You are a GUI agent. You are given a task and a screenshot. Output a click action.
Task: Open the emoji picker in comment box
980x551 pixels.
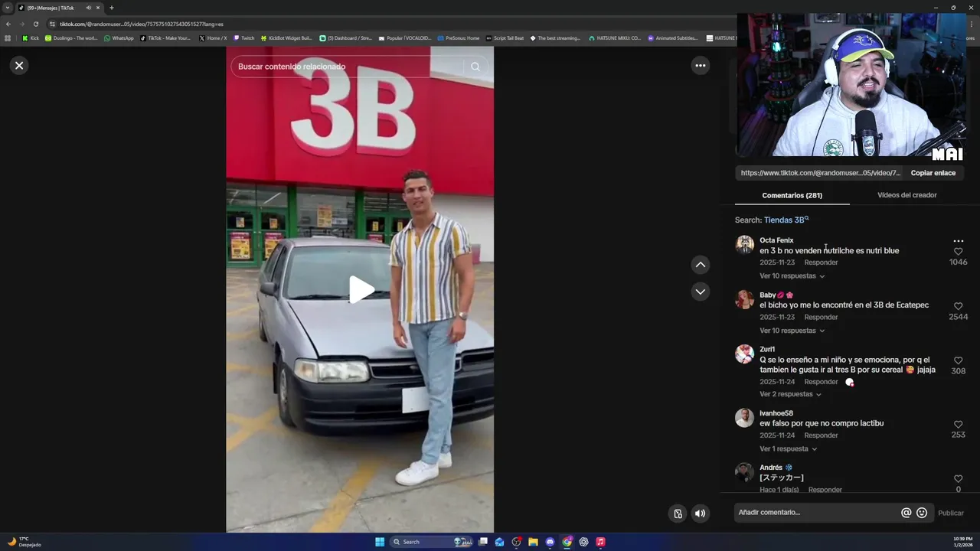pyautogui.click(x=922, y=513)
